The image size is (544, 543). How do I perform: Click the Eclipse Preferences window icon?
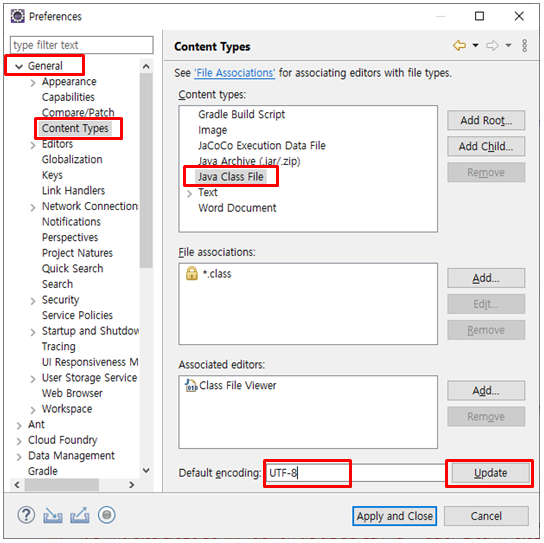(x=17, y=16)
